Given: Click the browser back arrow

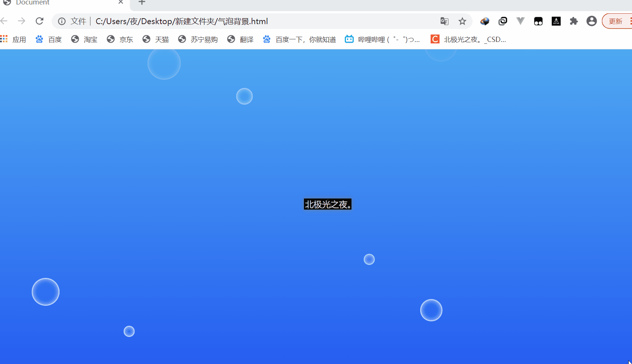Looking at the screenshot, I should pos(4,21).
